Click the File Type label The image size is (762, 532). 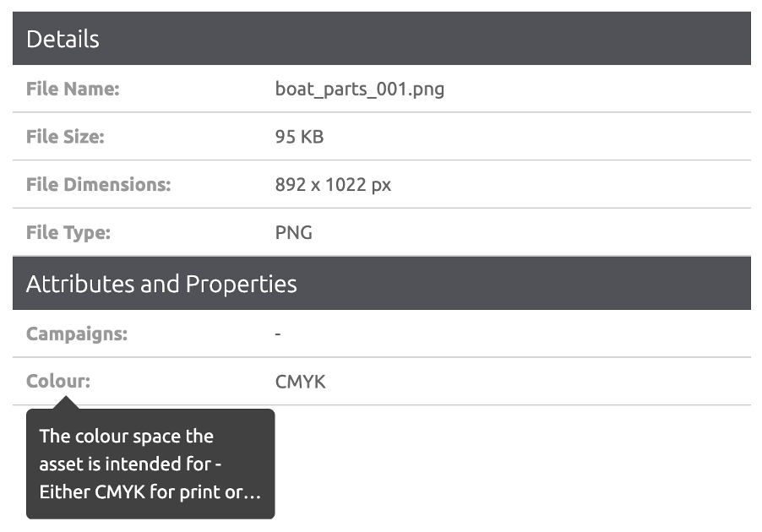(x=68, y=232)
